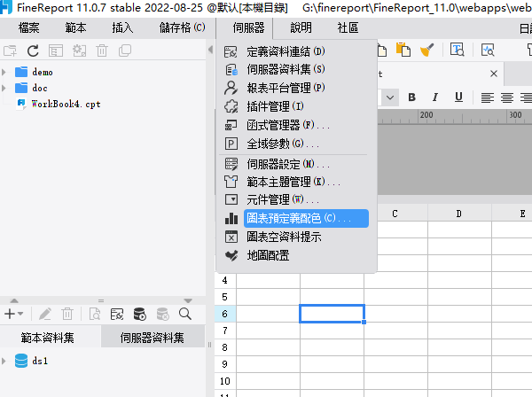Viewport: 532px width, 397px height.
Task: Click the align center icon
Action: tap(507, 98)
